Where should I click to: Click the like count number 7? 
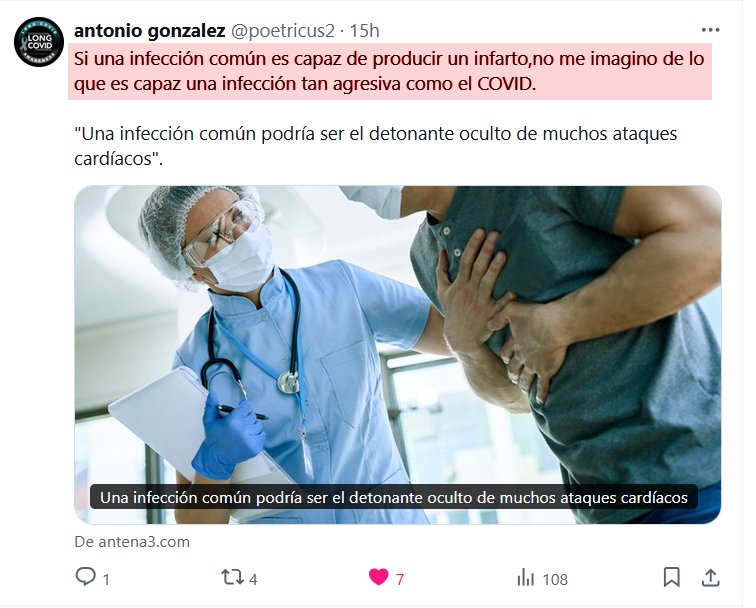(x=400, y=579)
